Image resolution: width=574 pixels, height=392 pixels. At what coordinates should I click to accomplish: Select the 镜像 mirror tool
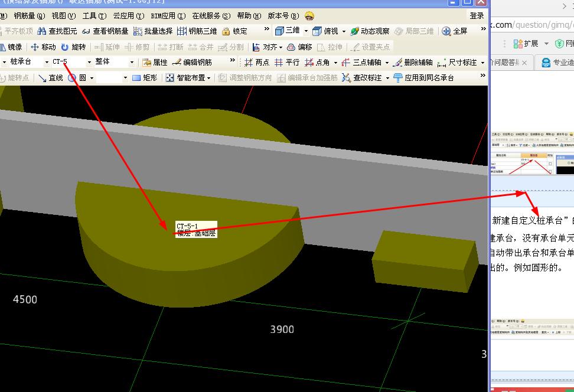tap(12, 47)
